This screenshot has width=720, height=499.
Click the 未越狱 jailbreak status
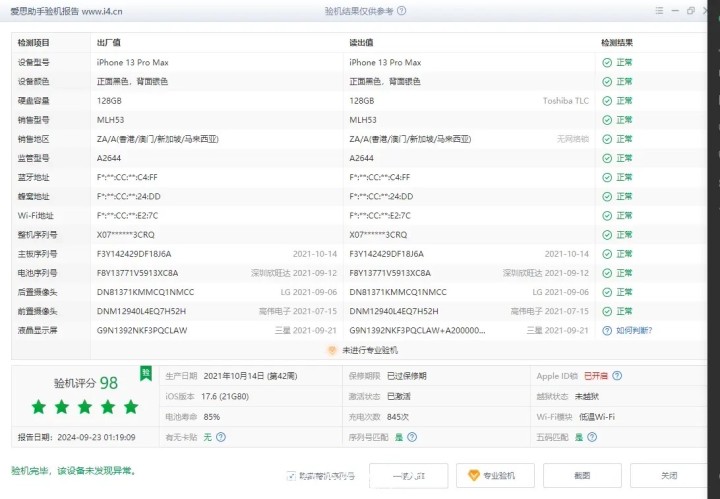click(x=587, y=396)
